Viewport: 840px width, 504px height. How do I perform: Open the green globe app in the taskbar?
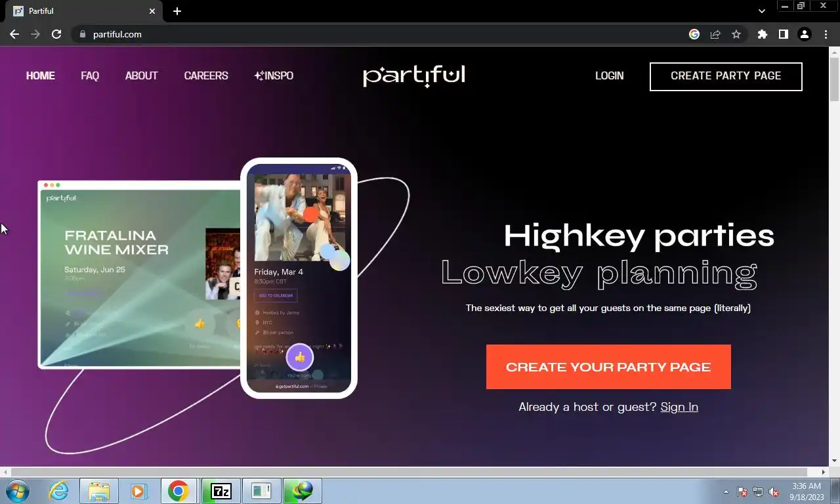(303, 491)
